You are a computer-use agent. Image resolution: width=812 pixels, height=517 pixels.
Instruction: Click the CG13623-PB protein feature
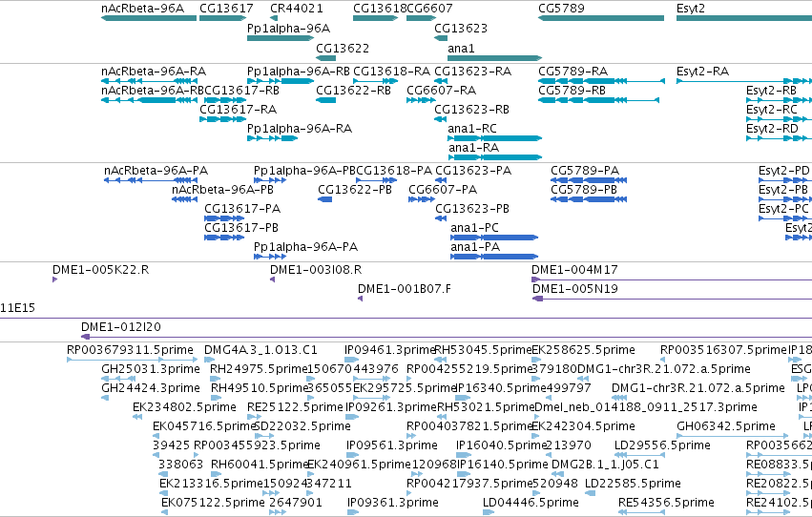click(441, 218)
